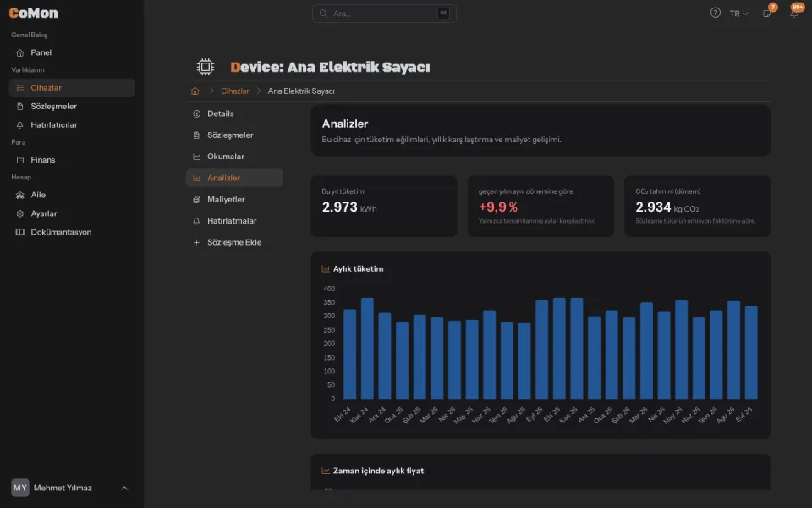
Task: Open the messages icon with badge 7
Action: click(767, 13)
